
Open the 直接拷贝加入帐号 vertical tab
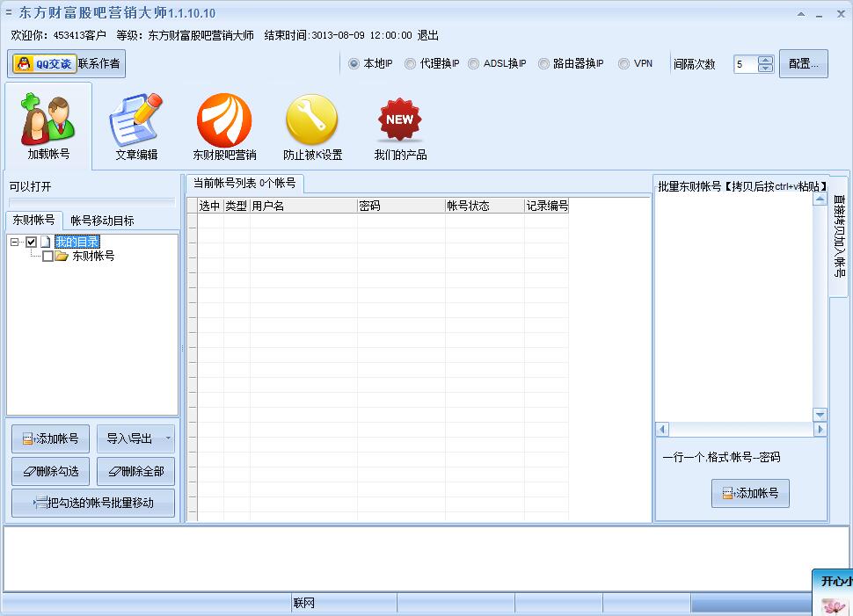tap(840, 236)
